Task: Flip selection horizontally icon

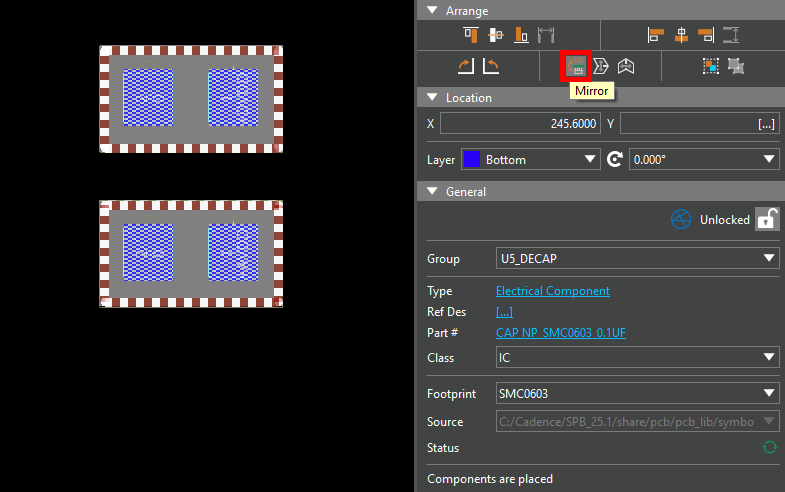Action: [x=626, y=66]
